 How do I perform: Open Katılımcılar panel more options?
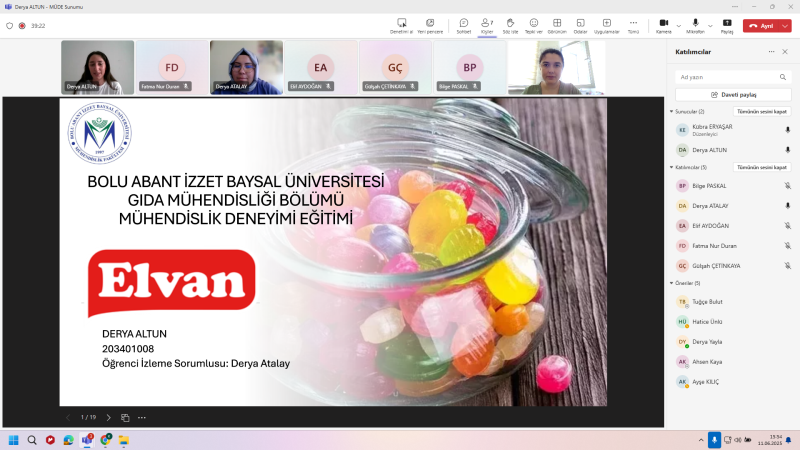771,52
